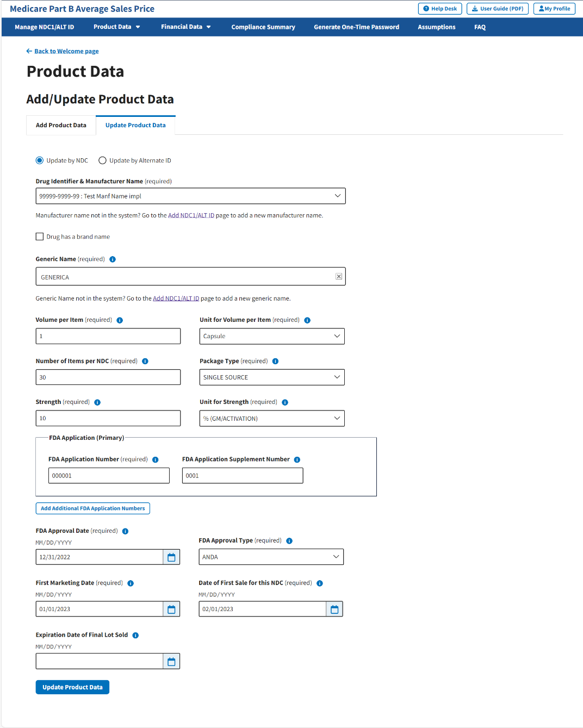Open FDA Approval Type dropdown
The width and height of the screenshot is (583, 728).
point(271,557)
